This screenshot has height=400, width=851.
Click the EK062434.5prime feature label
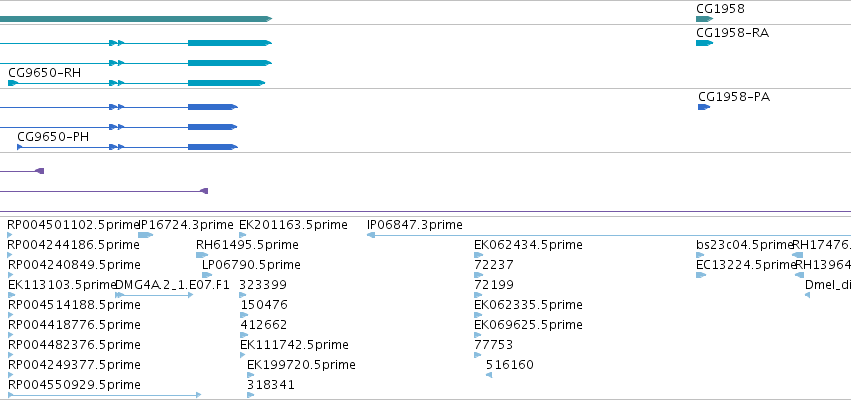click(528, 245)
